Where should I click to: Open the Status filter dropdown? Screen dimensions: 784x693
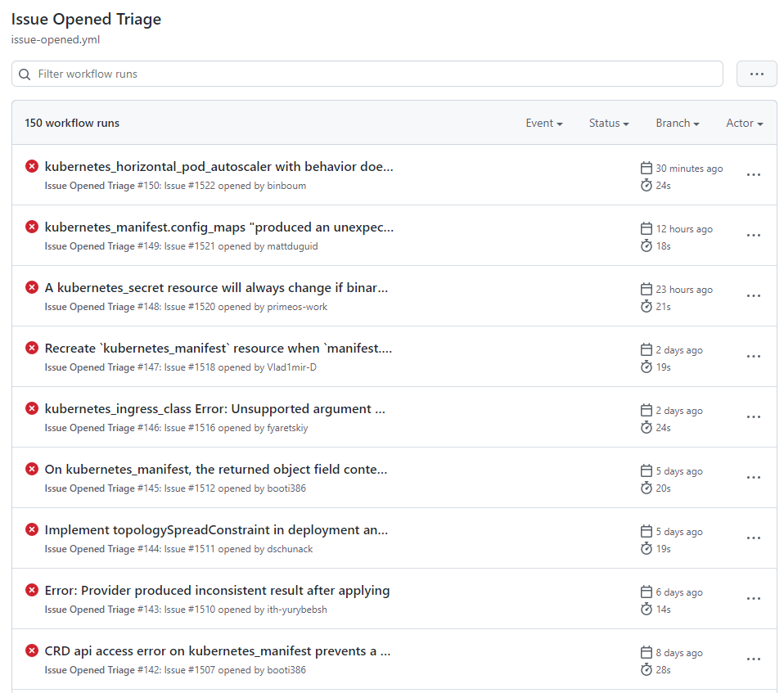(x=609, y=123)
